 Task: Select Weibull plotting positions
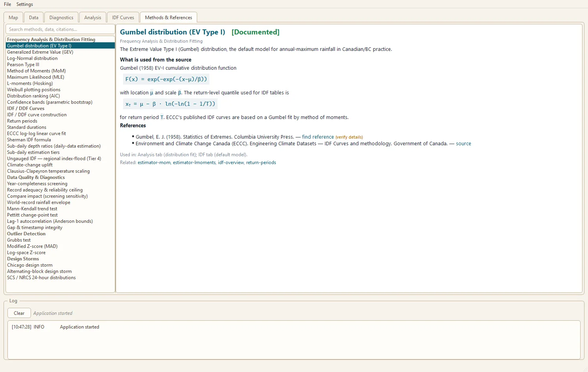[60, 90]
